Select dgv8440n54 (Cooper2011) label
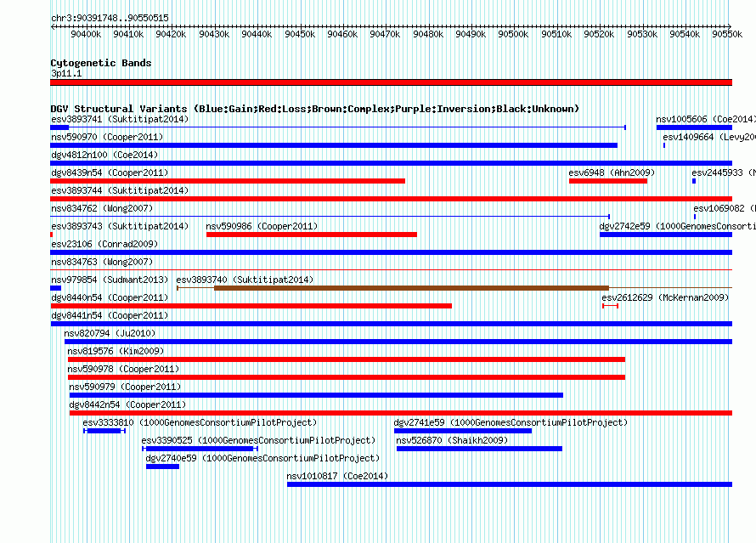The image size is (756, 543). (x=110, y=297)
